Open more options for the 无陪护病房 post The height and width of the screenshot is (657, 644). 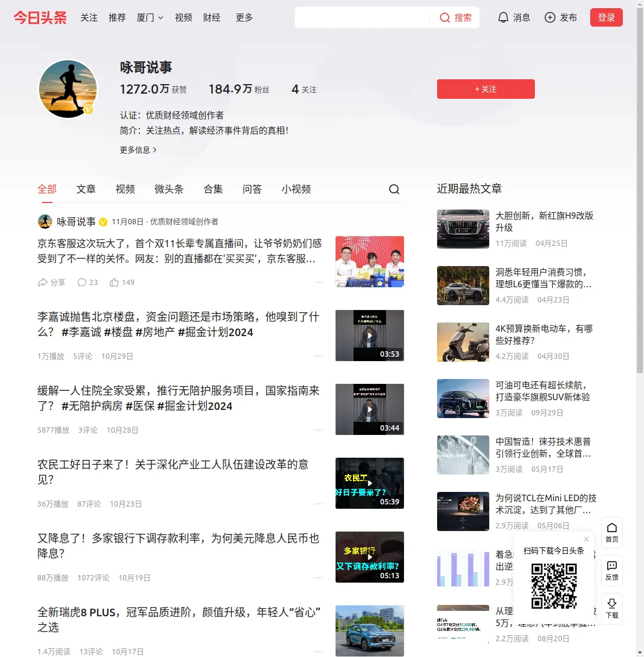[319, 430]
